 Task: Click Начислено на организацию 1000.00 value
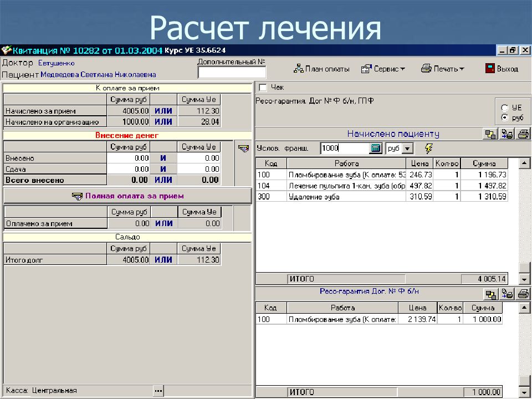(x=129, y=122)
